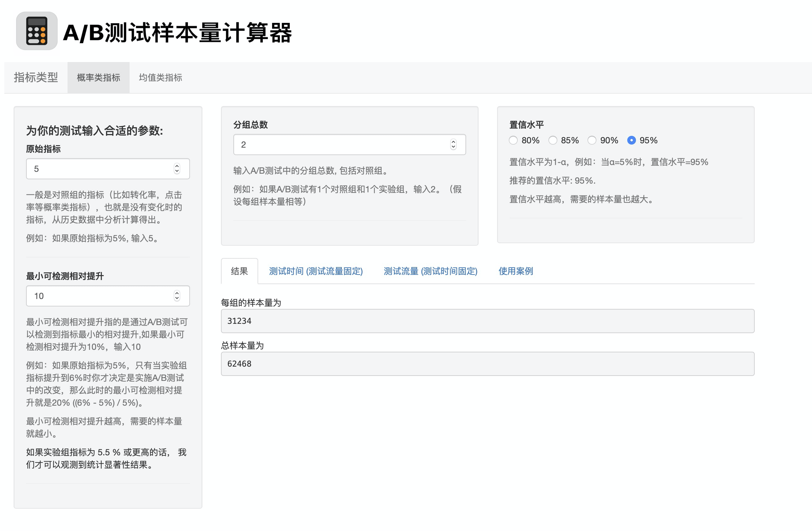Open the 结果 tab
This screenshot has height=531, width=812.
coord(239,271)
